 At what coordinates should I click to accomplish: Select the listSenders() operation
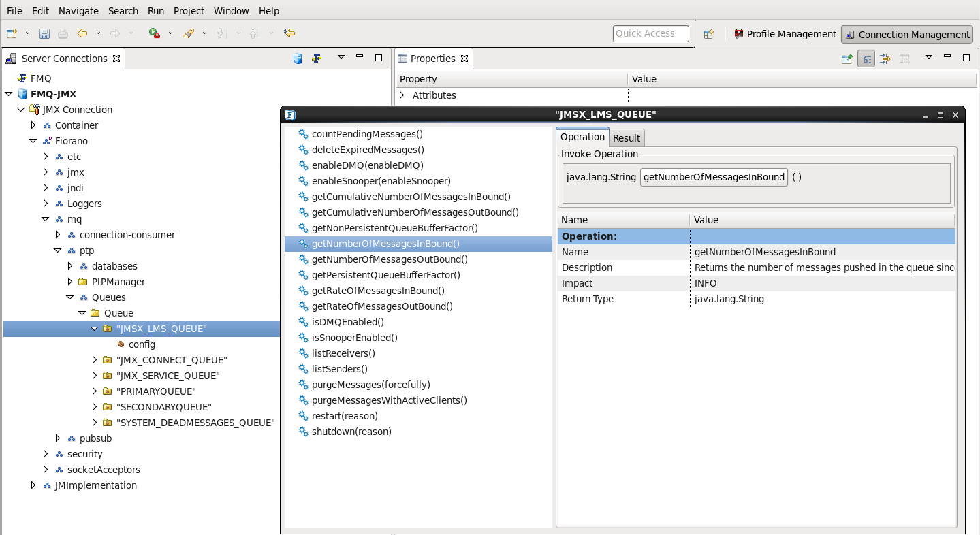[x=340, y=369]
